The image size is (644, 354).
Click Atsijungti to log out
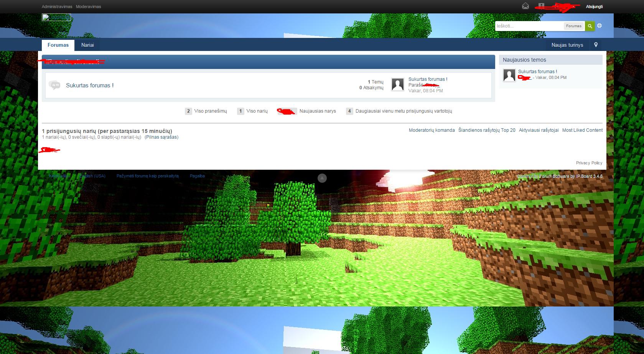coord(594,7)
